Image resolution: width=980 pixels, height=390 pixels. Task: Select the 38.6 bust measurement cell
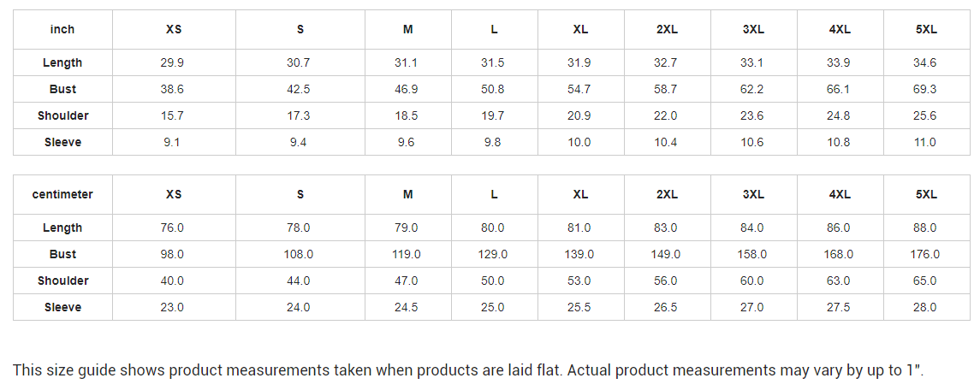(174, 89)
